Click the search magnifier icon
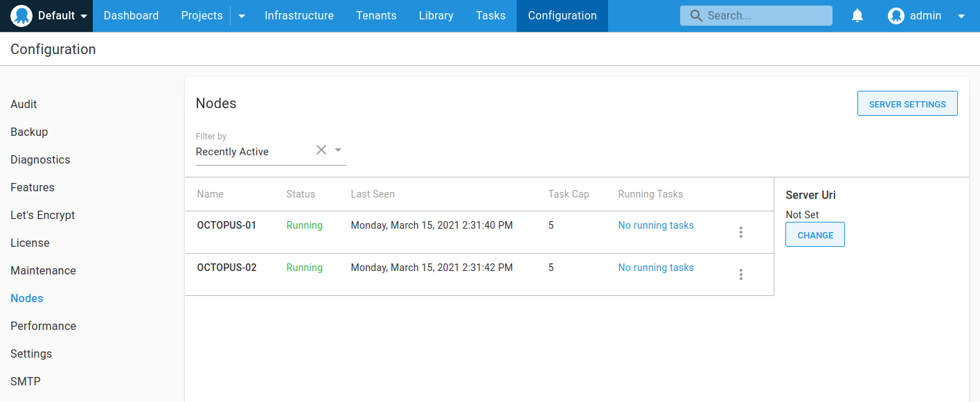 (x=696, y=15)
